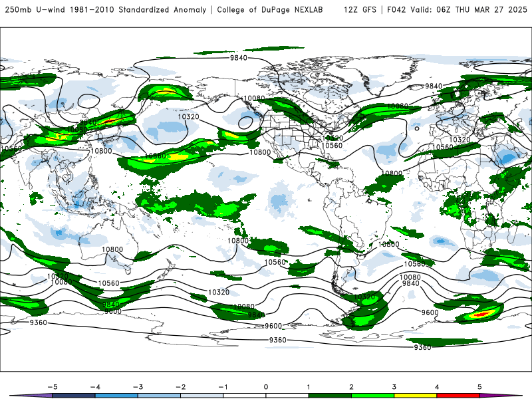Click the '3' colorbar tick label
The width and height of the screenshot is (532, 399).
click(394, 387)
